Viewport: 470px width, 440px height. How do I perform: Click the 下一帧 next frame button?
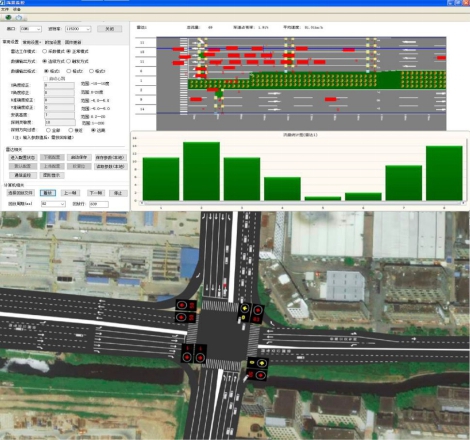(96, 193)
